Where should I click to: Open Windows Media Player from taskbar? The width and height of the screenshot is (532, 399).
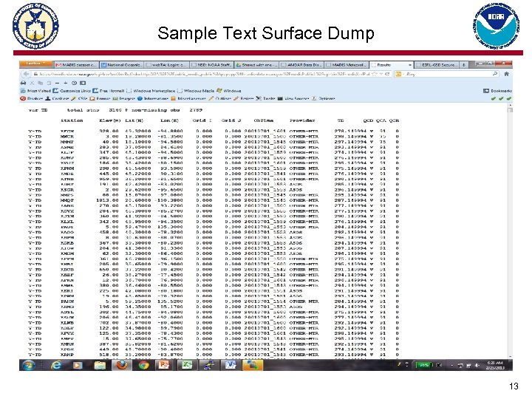[x=78, y=365]
